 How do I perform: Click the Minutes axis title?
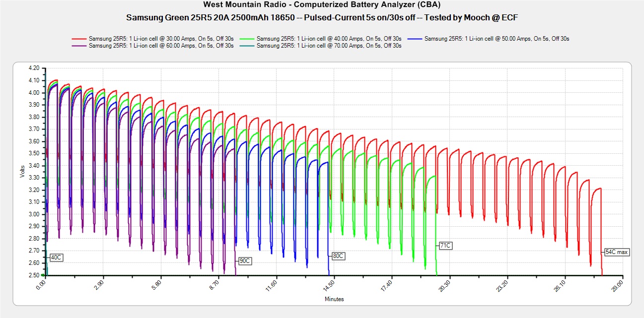pyautogui.click(x=334, y=299)
